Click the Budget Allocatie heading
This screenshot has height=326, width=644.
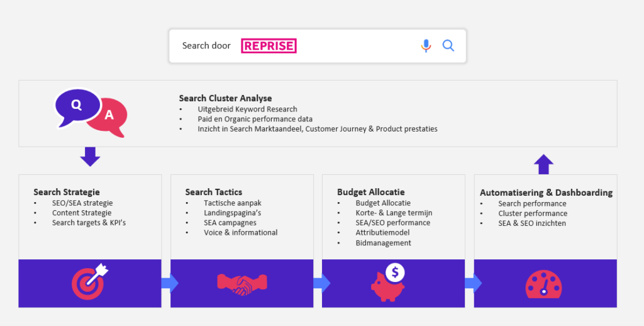371,192
